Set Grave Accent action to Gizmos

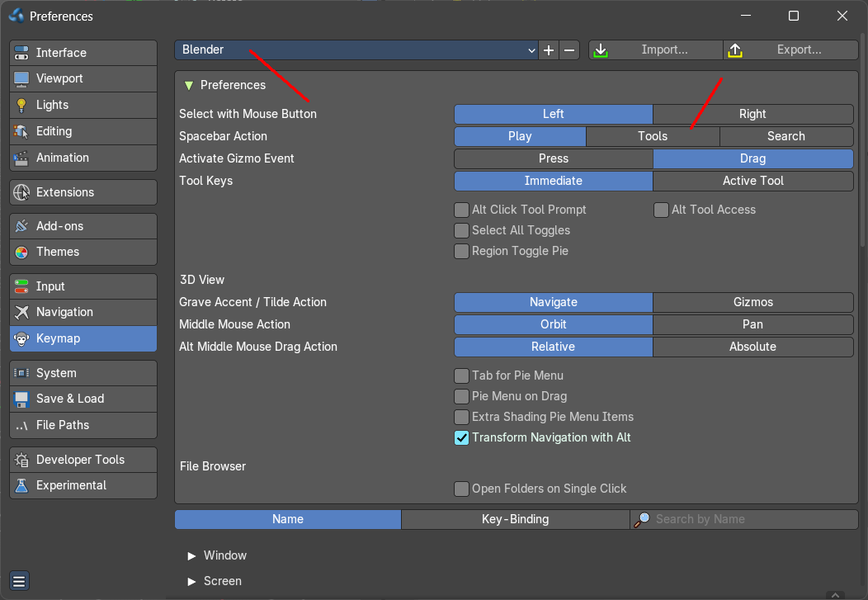(752, 302)
